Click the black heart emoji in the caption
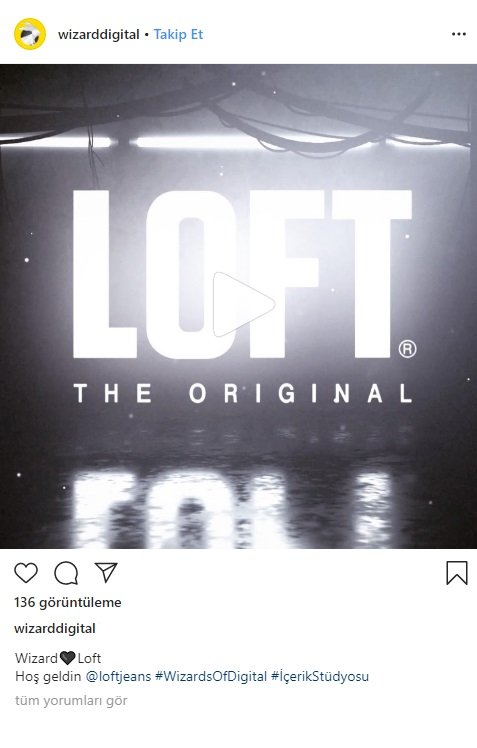This screenshot has height=748, width=477. (67, 658)
